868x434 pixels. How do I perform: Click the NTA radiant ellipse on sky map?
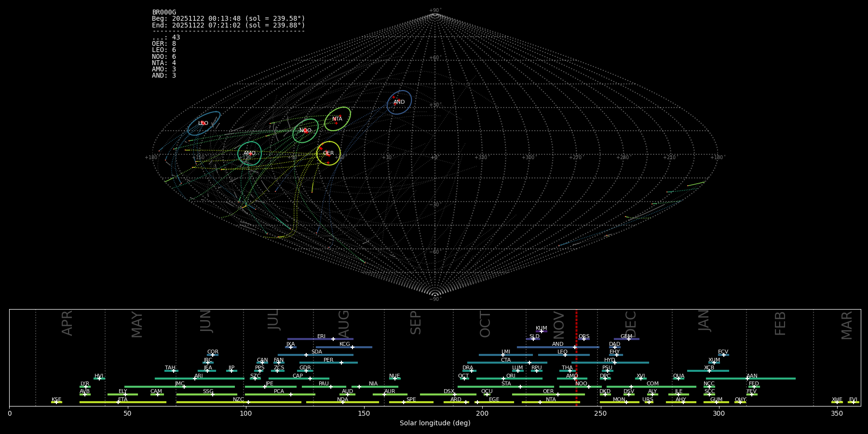click(x=337, y=119)
